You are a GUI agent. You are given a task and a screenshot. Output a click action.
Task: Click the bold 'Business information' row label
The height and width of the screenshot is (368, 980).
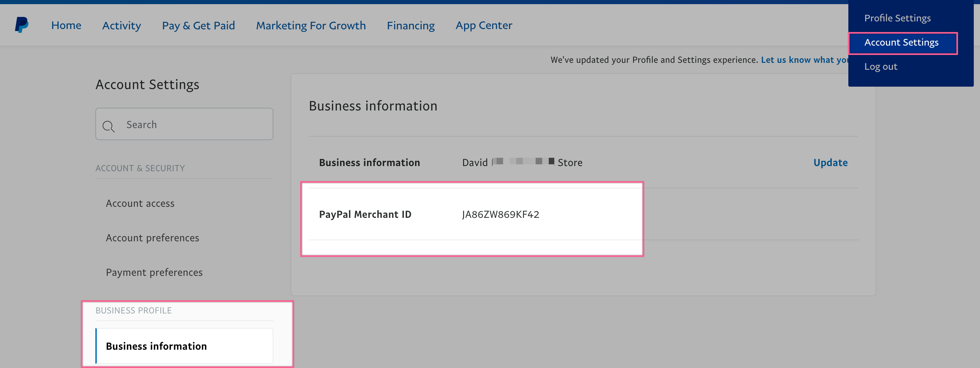tap(369, 162)
